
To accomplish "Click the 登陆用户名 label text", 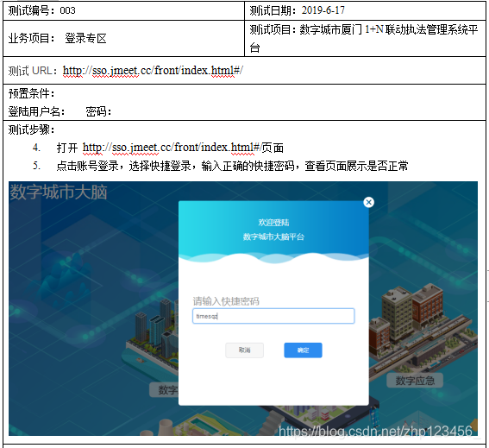I will coord(36,111).
